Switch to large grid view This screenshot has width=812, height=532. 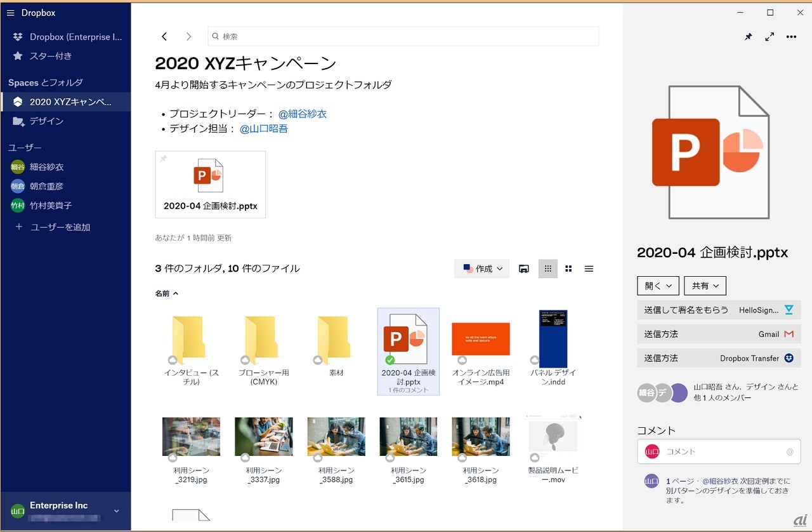point(568,269)
